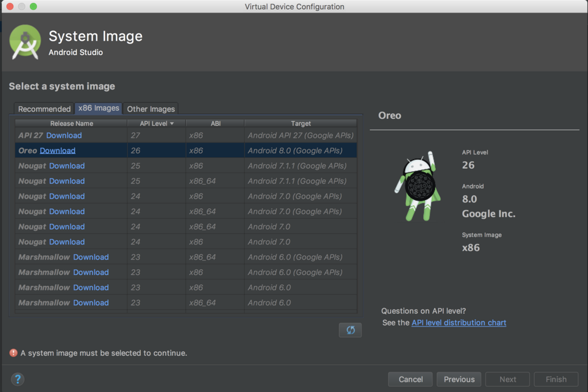The width and height of the screenshot is (588, 392).
Task: Select the 'Android API 27 (Google APIs)' target cell
Action: 300,135
